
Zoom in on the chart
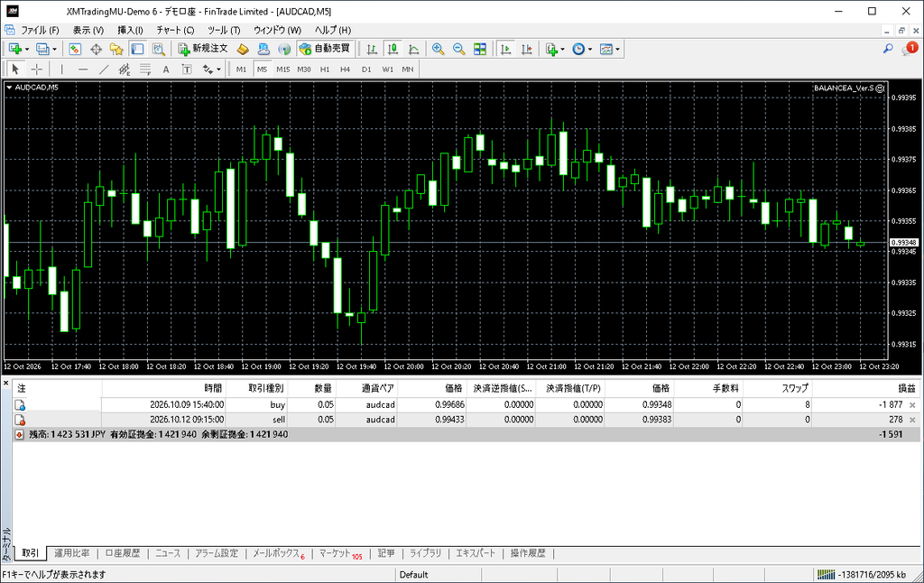(x=438, y=50)
